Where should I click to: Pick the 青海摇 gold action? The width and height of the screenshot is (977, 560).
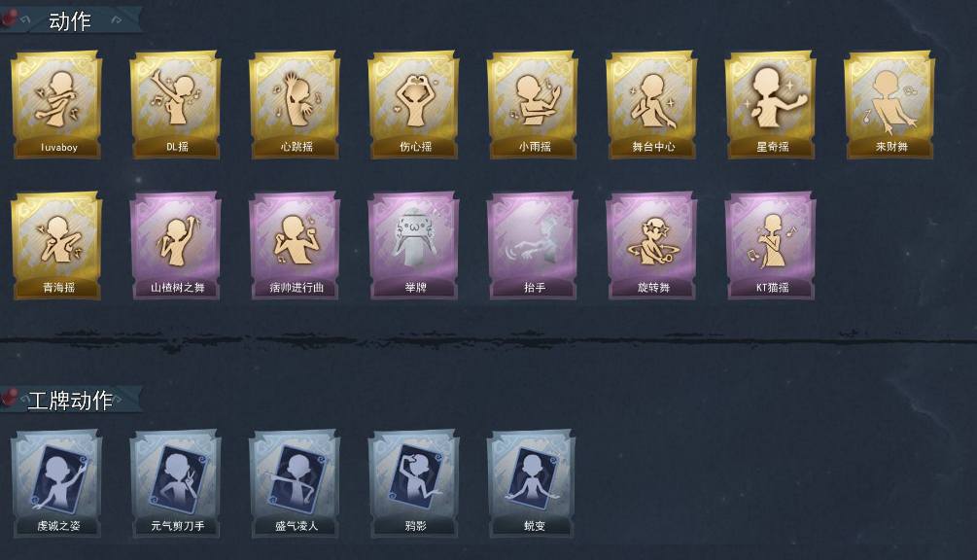point(56,245)
